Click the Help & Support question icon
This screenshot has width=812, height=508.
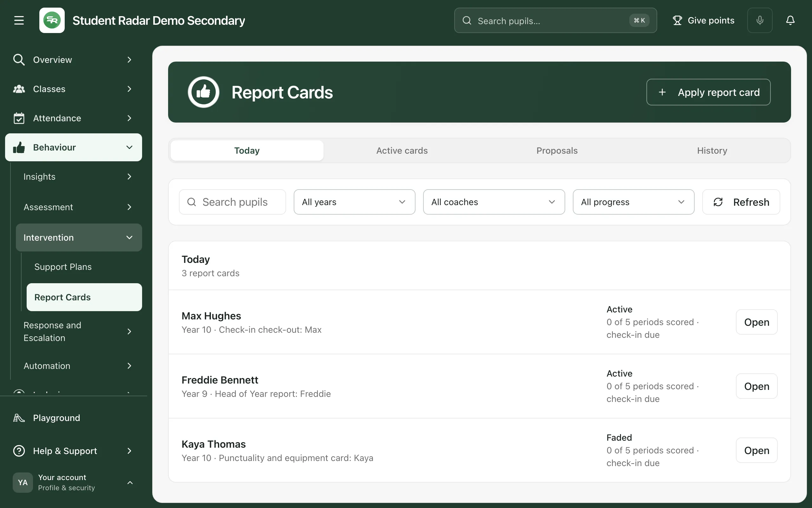coord(19,451)
